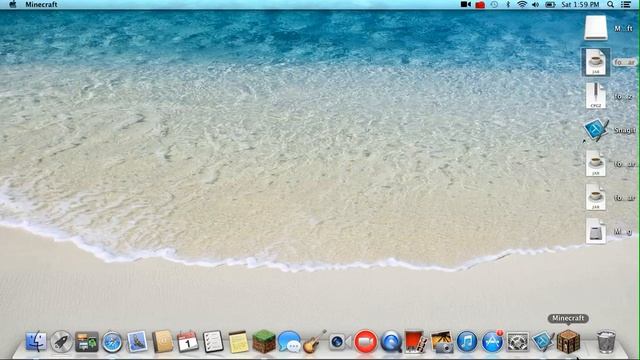Open Spotlight search magnifier

(610, 4)
